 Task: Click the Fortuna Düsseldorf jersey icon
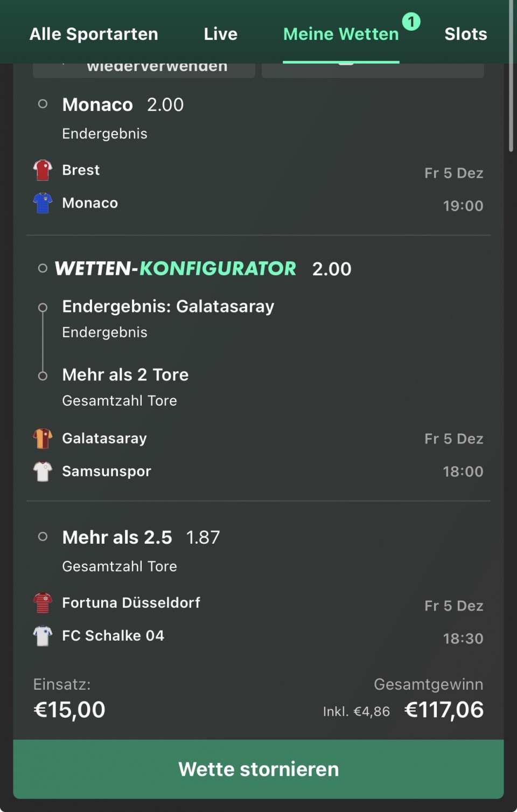click(43, 603)
